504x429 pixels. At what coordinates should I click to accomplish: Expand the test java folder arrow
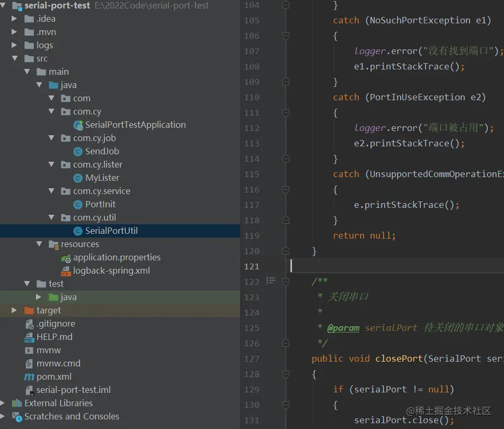click(39, 297)
